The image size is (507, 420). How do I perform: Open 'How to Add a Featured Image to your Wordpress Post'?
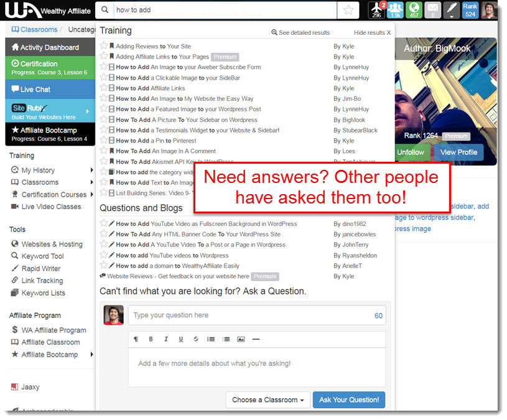point(188,109)
